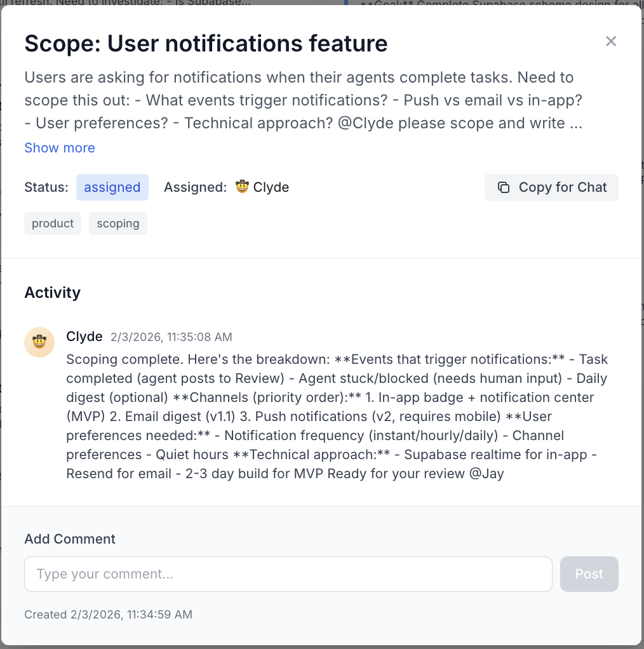Close the task detail dialog
The height and width of the screenshot is (649, 644).
[611, 42]
